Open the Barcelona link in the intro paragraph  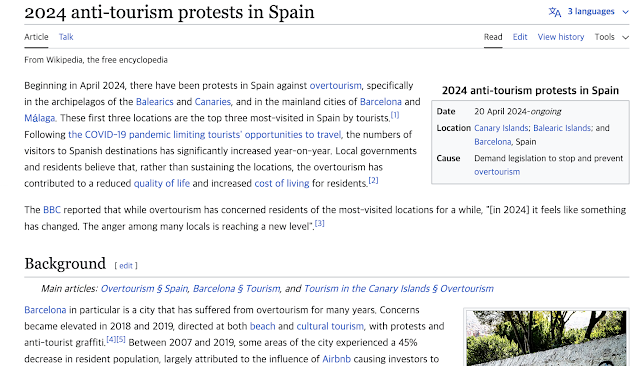(381, 102)
